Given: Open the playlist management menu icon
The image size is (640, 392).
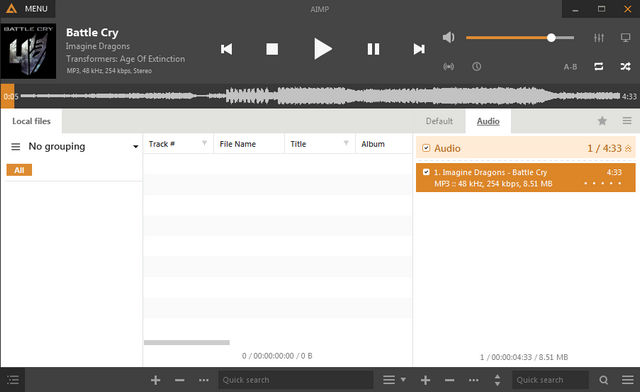Looking at the screenshot, I should 628,380.
